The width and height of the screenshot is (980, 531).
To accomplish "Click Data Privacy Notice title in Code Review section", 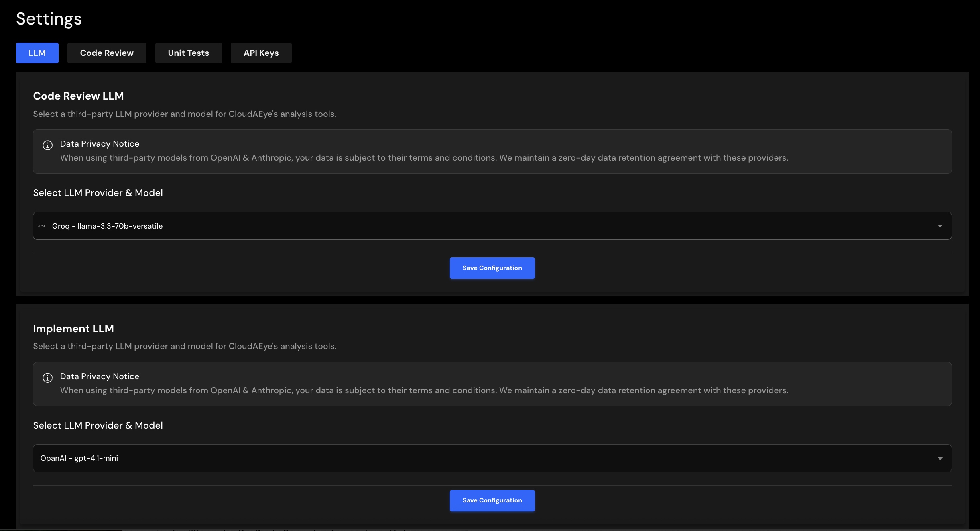I will (x=100, y=144).
